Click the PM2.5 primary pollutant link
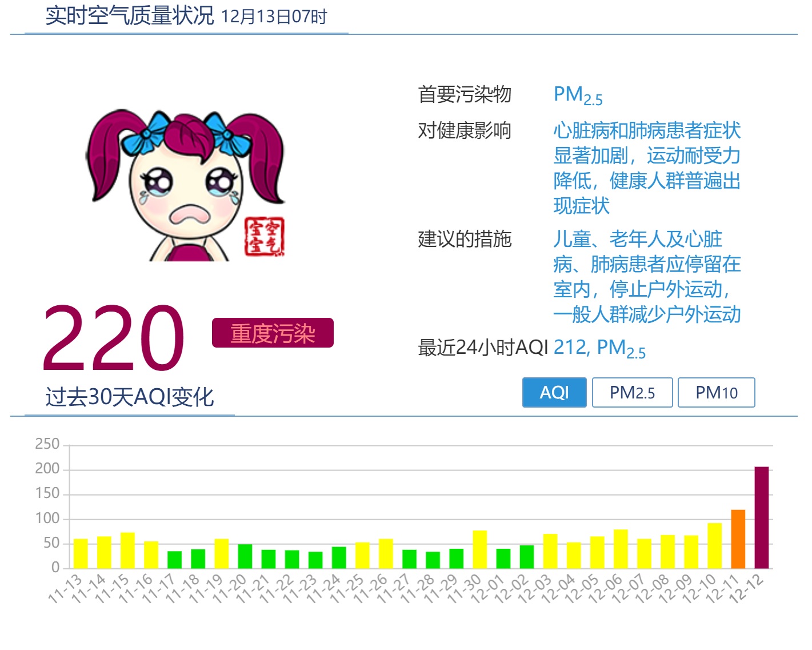 pos(578,95)
